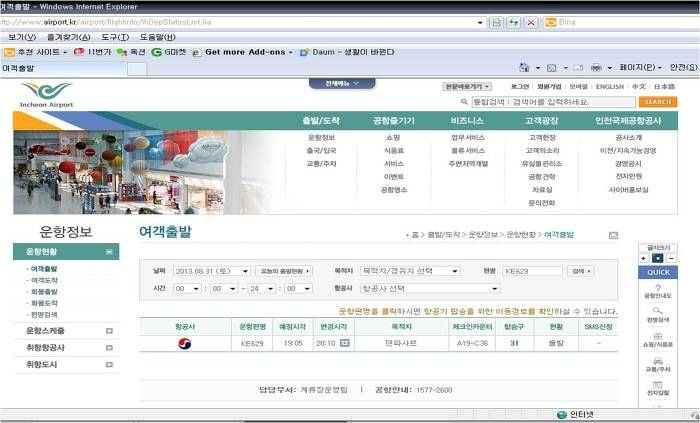Image resolution: width=700 pixels, height=423 pixels.
Task: Click the minus icon to shrink text
Action: coord(671,258)
